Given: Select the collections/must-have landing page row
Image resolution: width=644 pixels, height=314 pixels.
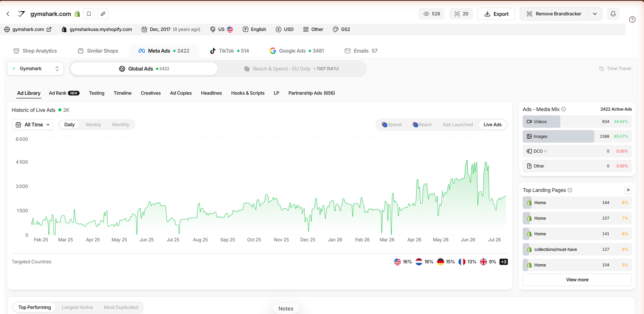Looking at the screenshot, I should click(x=577, y=249).
